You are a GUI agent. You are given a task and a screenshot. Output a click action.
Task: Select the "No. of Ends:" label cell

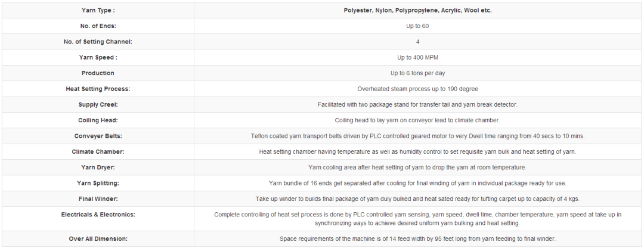(x=98, y=26)
